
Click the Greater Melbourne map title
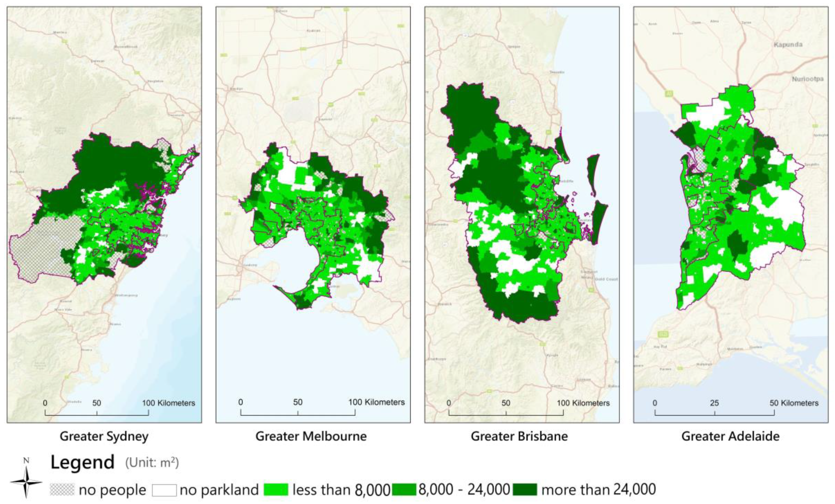(x=311, y=436)
